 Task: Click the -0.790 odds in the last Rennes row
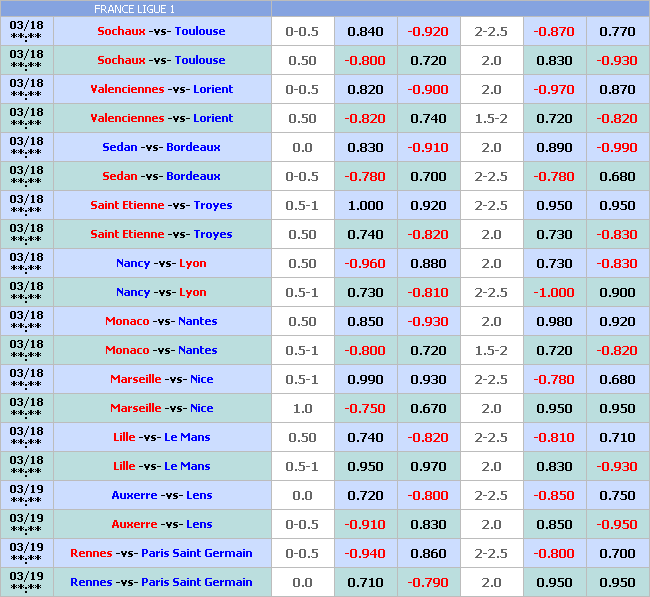(428, 582)
